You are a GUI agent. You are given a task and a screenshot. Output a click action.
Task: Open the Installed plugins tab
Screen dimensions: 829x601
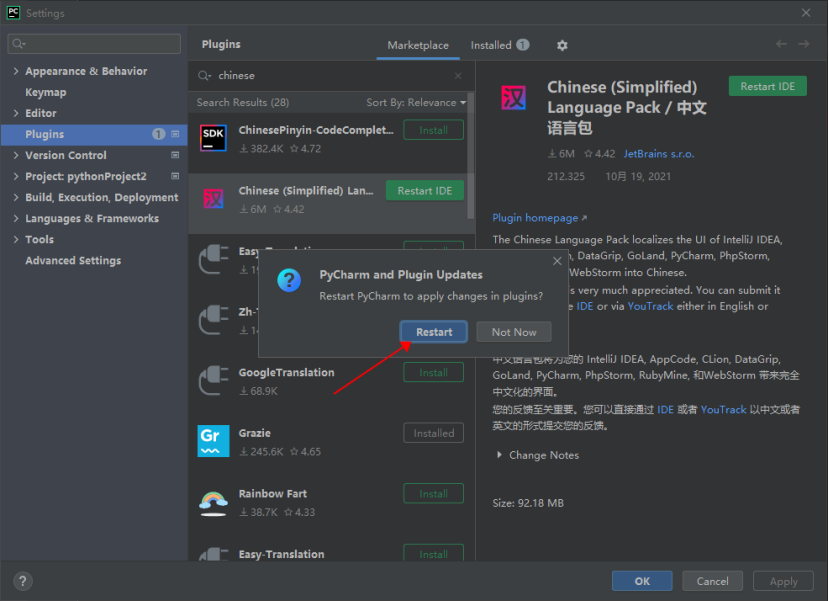click(x=500, y=45)
